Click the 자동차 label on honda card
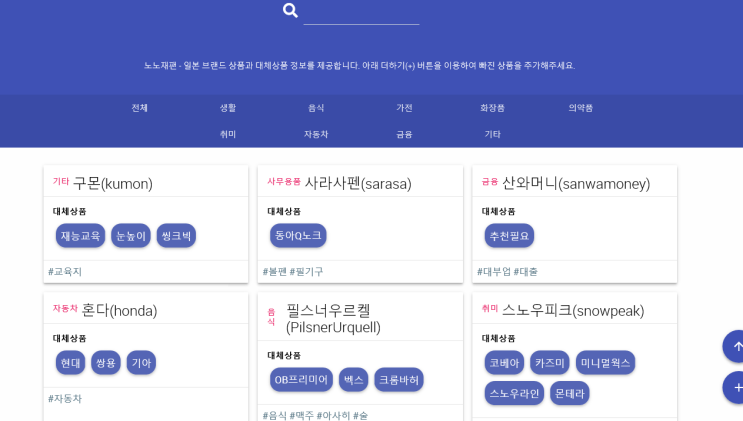 pos(65,308)
